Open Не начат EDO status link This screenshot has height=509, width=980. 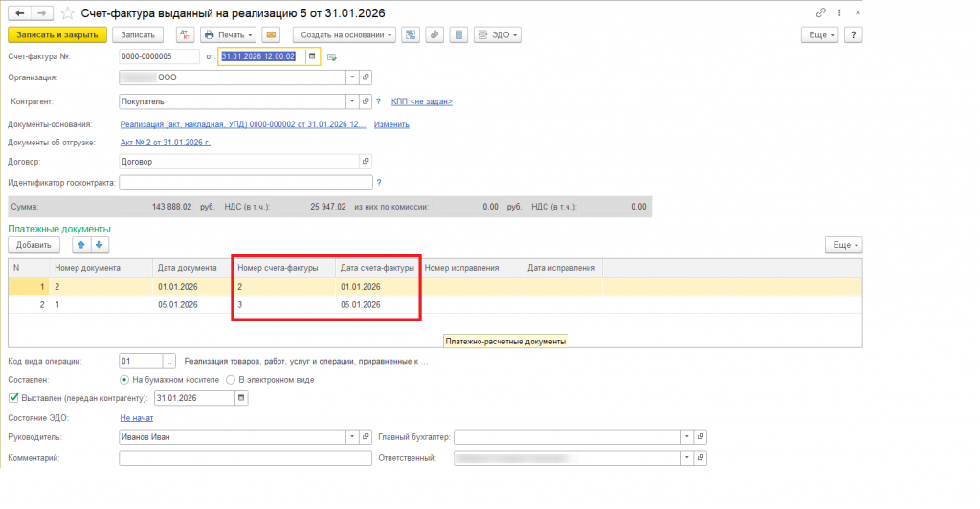(136, 418)
